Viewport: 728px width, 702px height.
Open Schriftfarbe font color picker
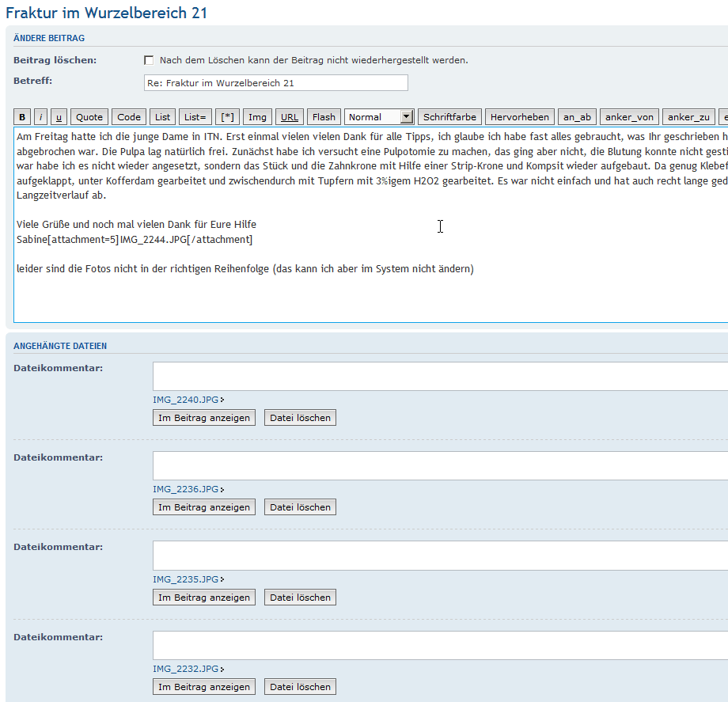pyautogui.click(x=449, y=117)
